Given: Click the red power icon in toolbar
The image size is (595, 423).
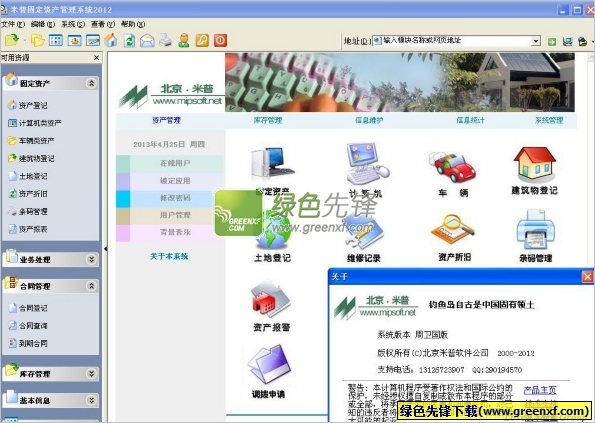Looking at the screenshot, I should [x=220, y=40].
